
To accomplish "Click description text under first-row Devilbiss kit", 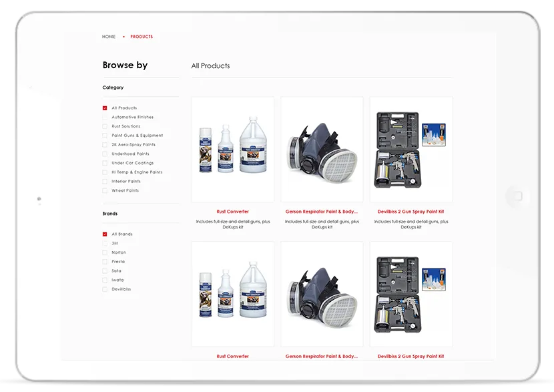I will pos(411,224).
